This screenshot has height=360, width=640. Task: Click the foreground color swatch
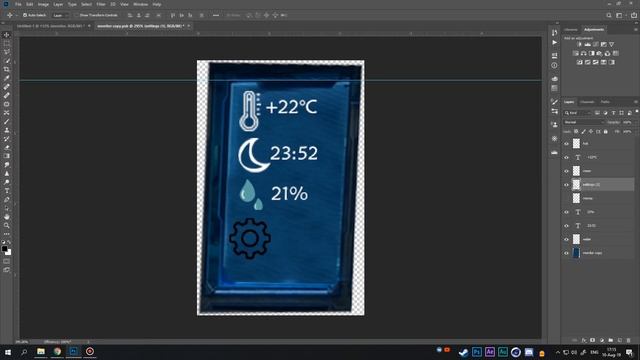(x=4, y=248)
